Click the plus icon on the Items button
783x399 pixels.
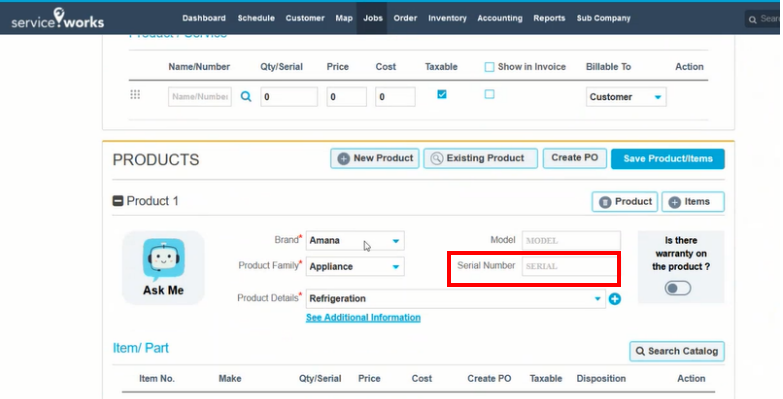[x=675, y=202]
